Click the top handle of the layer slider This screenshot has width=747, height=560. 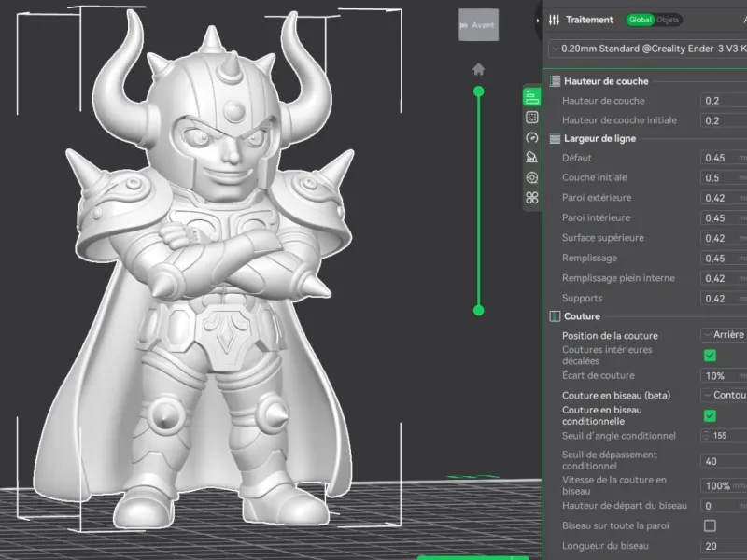[478, 91]
